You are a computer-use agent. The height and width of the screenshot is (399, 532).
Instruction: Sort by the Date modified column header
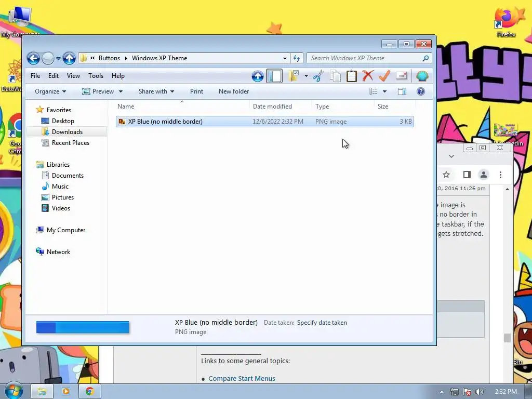pyautogui.click(x=280, y=106)
